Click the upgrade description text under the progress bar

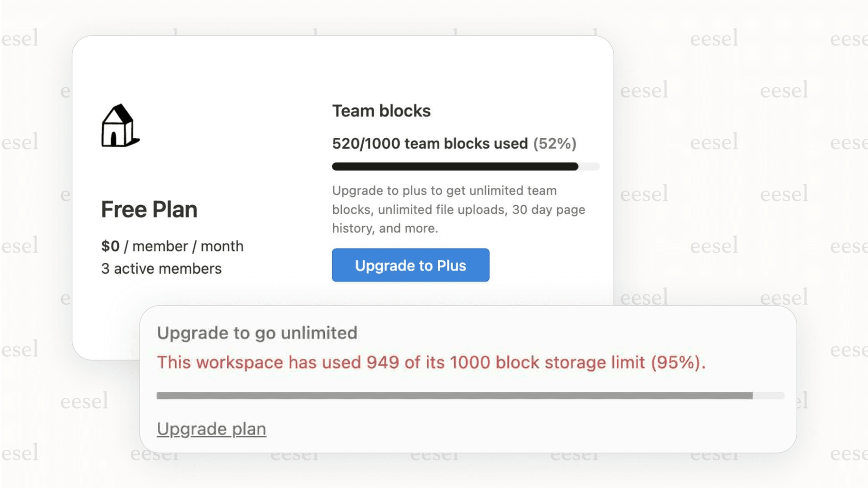[x=459, y=209]
